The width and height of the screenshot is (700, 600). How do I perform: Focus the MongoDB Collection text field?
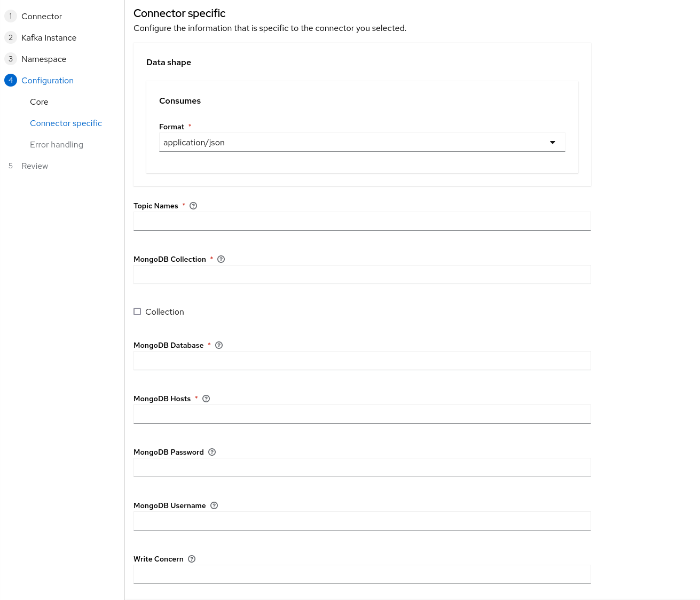pyautogui.click(x=361, y=275)
